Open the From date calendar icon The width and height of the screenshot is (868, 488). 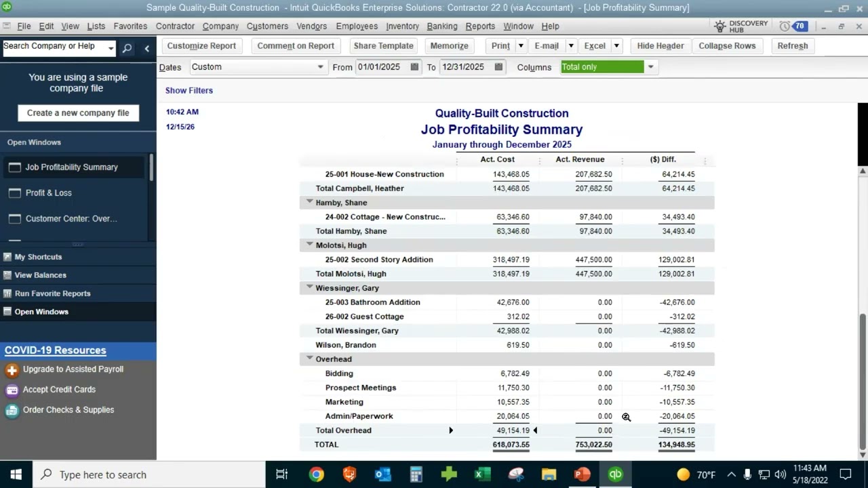pos(414,67)
